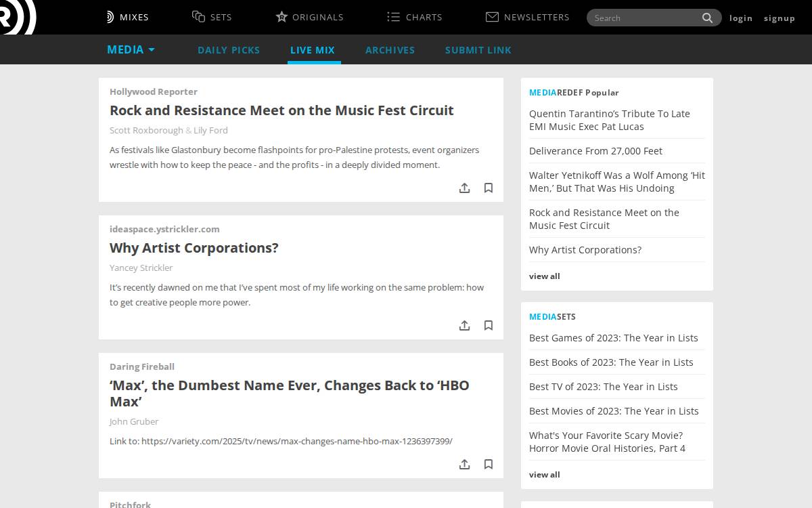The height and width of the screenshot is (508, 812).
Task: Open the MEDIASETS header
Action: [552, 316]
